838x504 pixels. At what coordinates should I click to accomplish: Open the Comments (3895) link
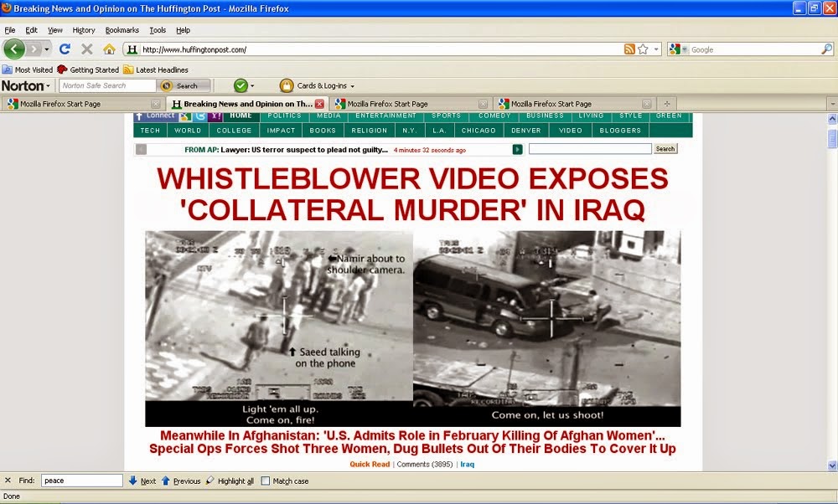(x=424, y=464)
